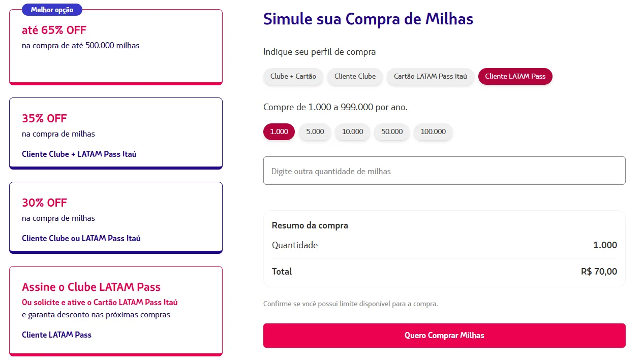The height and width of the screenshot is (364, 644).
Task: Click the "Cliente Clube ou LATAM Pass Itaú" label
Action: (x=81, y=238)
